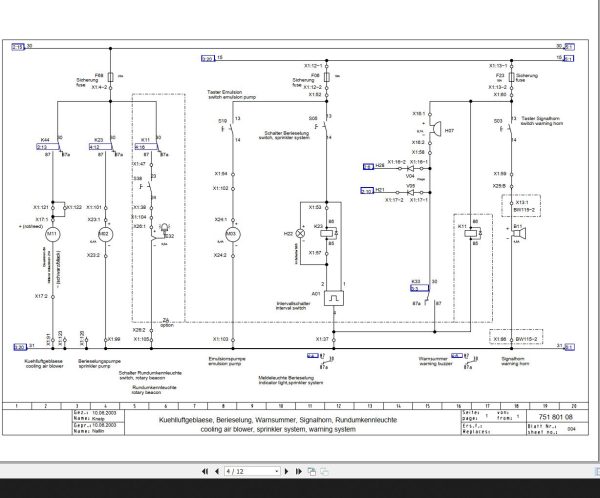Follow the right-side cross-reference on line 31
Screen dimensions: 600x498
point(569,347)
